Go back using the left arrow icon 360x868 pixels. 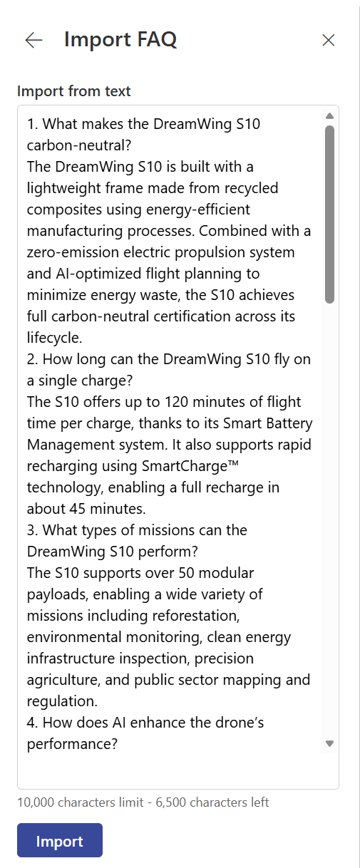tap(34, 40)
